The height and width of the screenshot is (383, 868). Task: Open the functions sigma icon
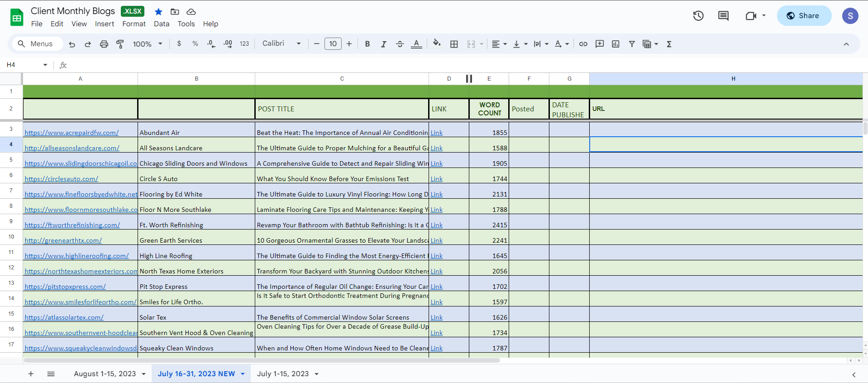669,44
